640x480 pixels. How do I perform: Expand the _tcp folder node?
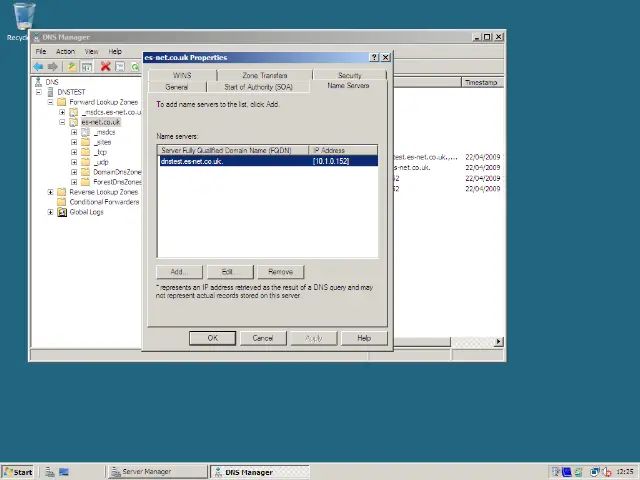click(x=74, y=152)
